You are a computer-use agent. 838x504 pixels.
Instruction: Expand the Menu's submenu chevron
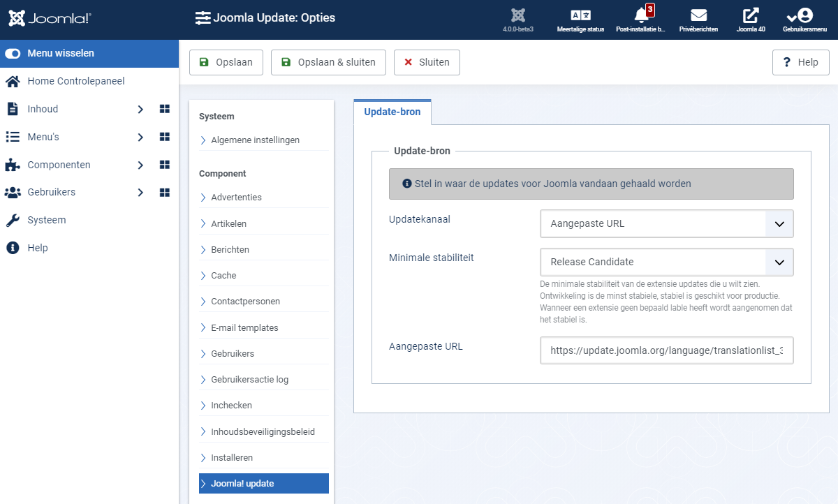coord(140,137)
